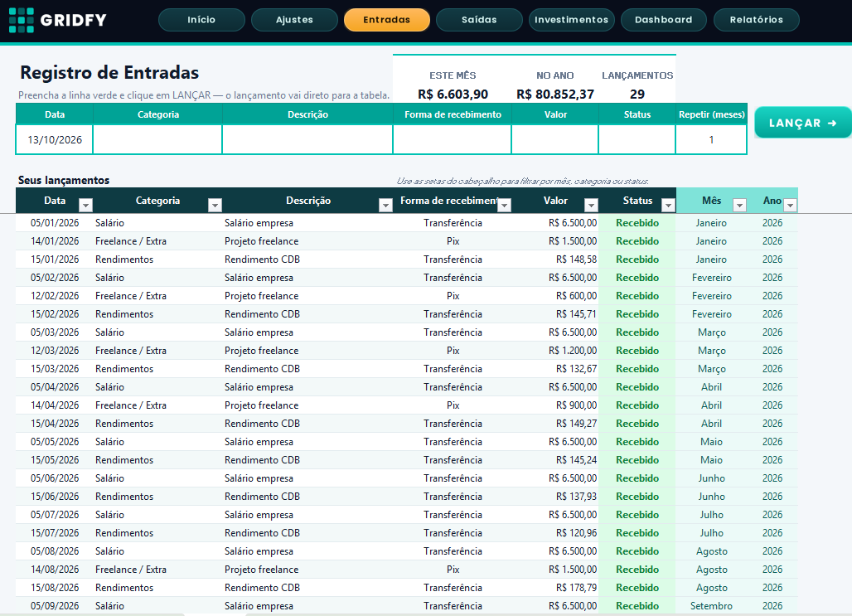The image size is (852, 616).
Task: Click Maio cell in 15/05/2026 row
Action: pos(711,460)
